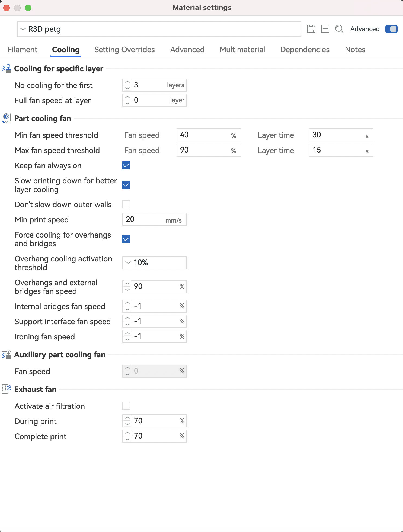Check Activate air filtration box

tap(126, 406)
